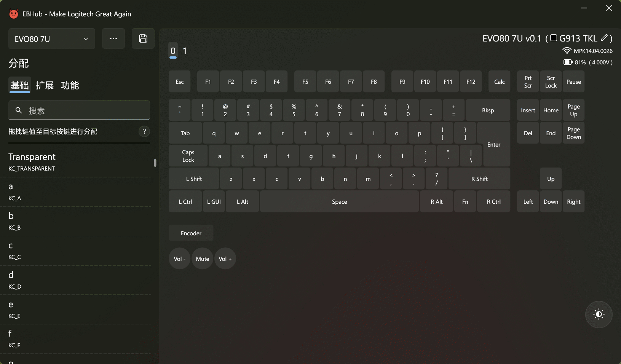Click the save icon button
The width and height of the screenshot is (621, 364).
(x=143, y=38)
